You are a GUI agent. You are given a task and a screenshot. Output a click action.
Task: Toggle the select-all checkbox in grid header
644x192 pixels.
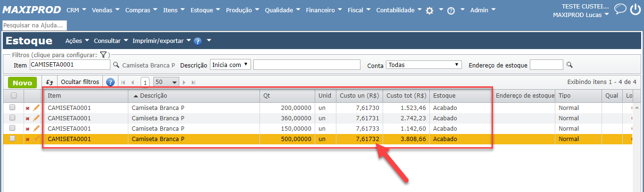click(x=13, y=95)
